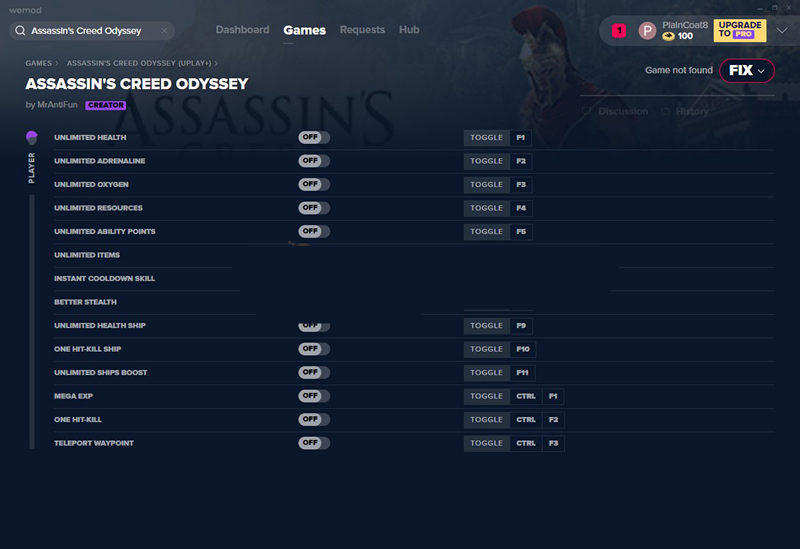
Task: Click the PlainCoat8 profile avatar
Action: [647, 31]
